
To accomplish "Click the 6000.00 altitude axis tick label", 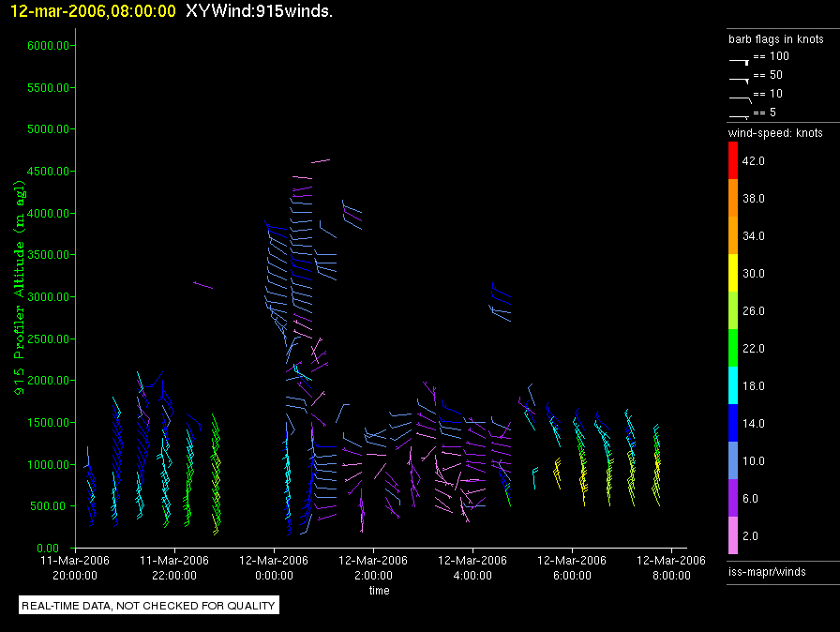I will pos(48,46).
